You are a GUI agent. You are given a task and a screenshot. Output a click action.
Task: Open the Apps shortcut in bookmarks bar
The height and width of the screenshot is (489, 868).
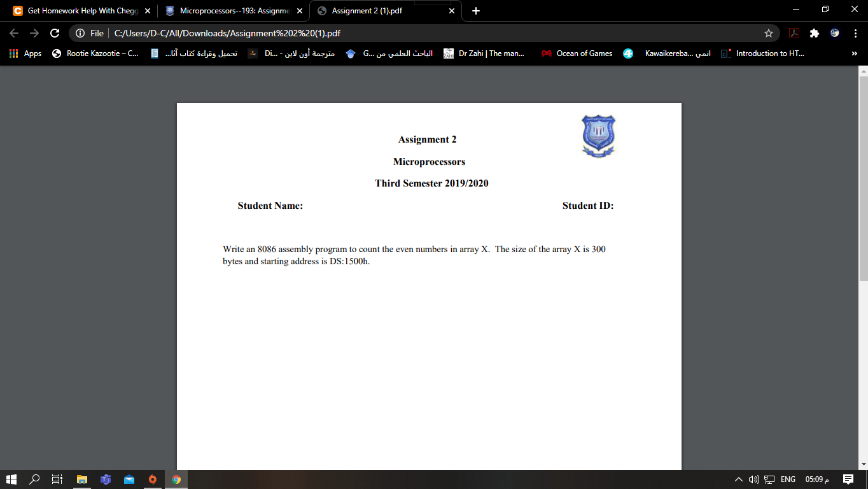point(25,53)
